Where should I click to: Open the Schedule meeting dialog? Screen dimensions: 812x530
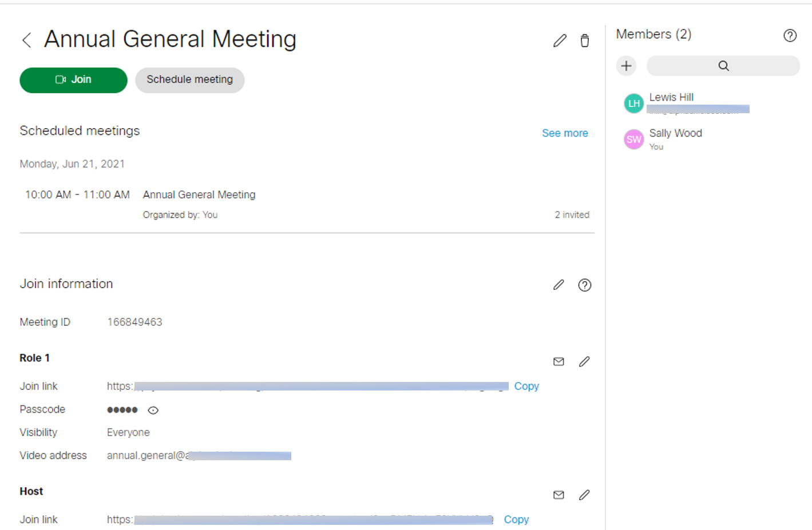[x=189, y=80]
